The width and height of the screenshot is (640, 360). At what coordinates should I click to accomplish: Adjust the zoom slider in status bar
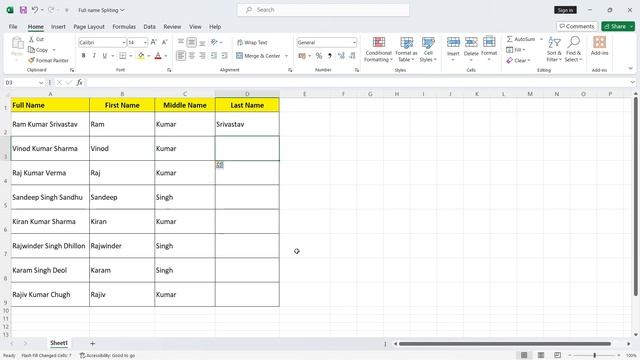pyautogui.click(x=594, y=356)
